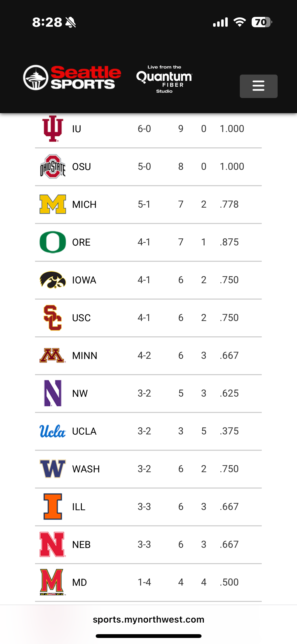Click the Illinois orange I logo
The height and width of the screenshot is (644, 297).
pyautogui.click(x=53, y=507)
